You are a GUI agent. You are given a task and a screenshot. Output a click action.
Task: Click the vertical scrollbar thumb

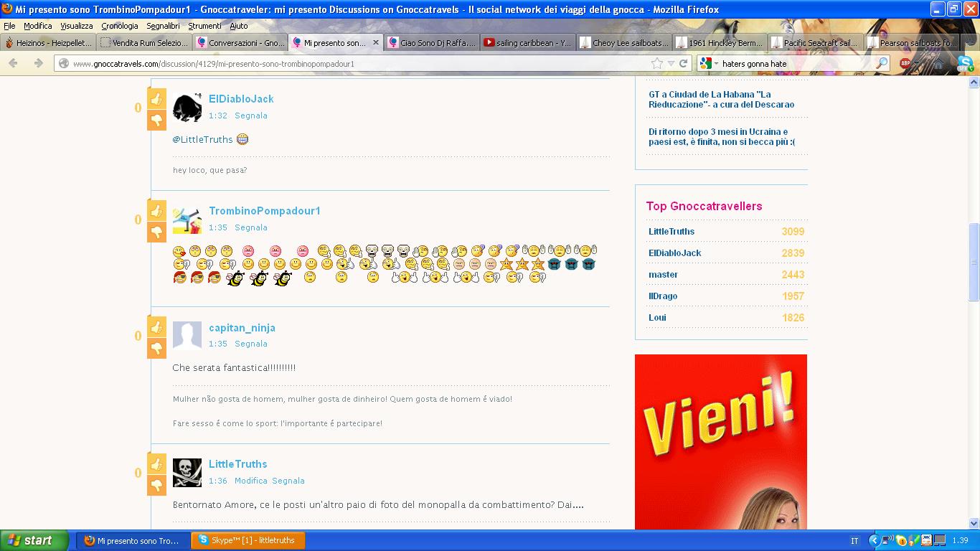974,262
